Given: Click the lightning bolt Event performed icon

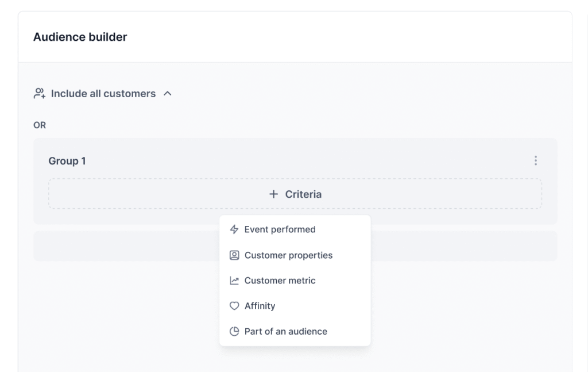Looking at the screenshot, I should pyautogui.click(x=234, y=229).
